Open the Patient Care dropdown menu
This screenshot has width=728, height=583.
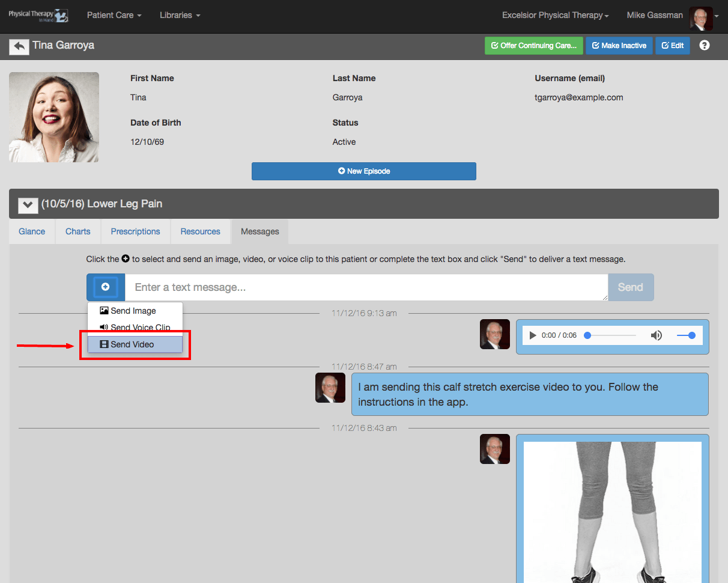click(114, 16)
